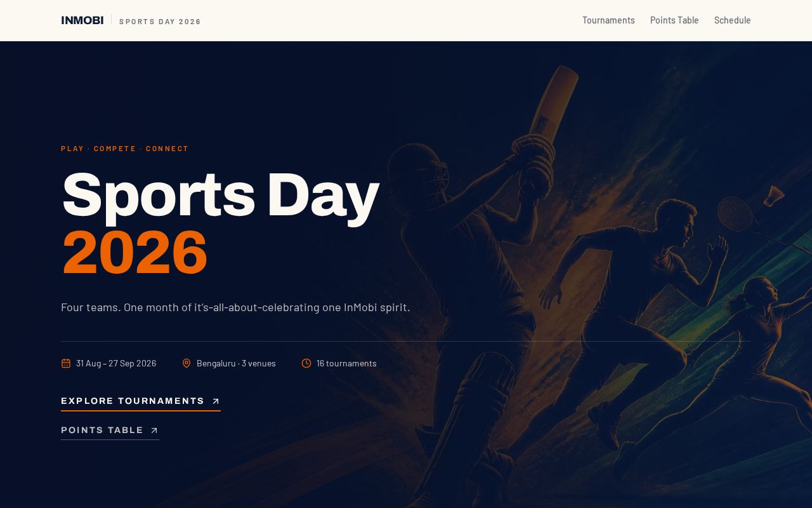
Task: Click the 'Bengaluru · 3 venues' text
Action: [x=236, y=363]
